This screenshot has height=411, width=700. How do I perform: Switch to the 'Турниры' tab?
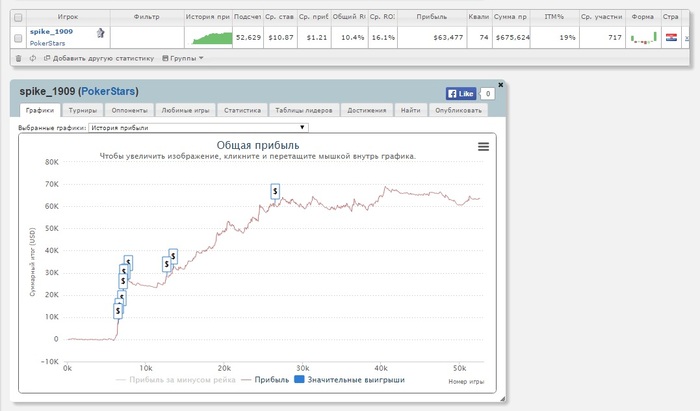(83, 110)
